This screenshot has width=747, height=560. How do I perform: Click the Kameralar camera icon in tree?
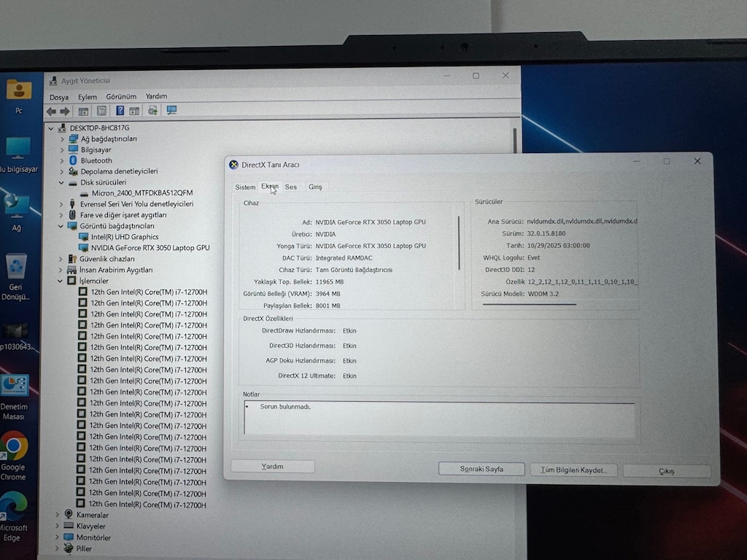click(69, 514)
